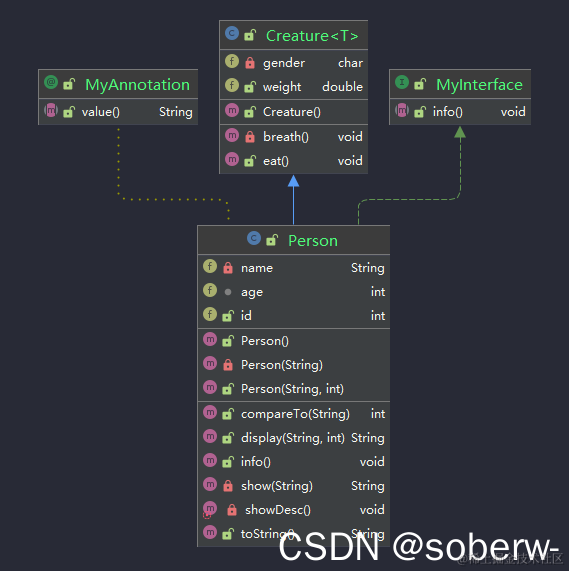Click the Creature() constructor entry
This screenshot has height=571, width=569.
point(294,112)
